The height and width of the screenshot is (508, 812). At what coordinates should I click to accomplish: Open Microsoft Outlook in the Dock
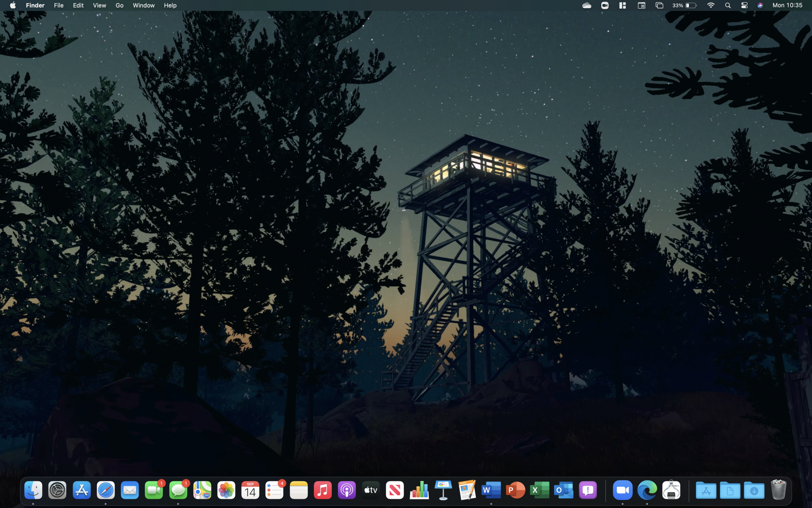[x=564, y=490]
